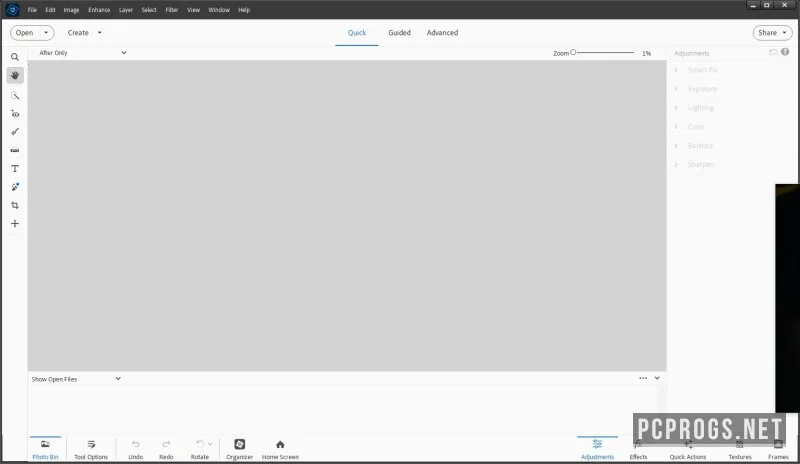Click the Redo button
800x464 pixels.
pos(166,449)
